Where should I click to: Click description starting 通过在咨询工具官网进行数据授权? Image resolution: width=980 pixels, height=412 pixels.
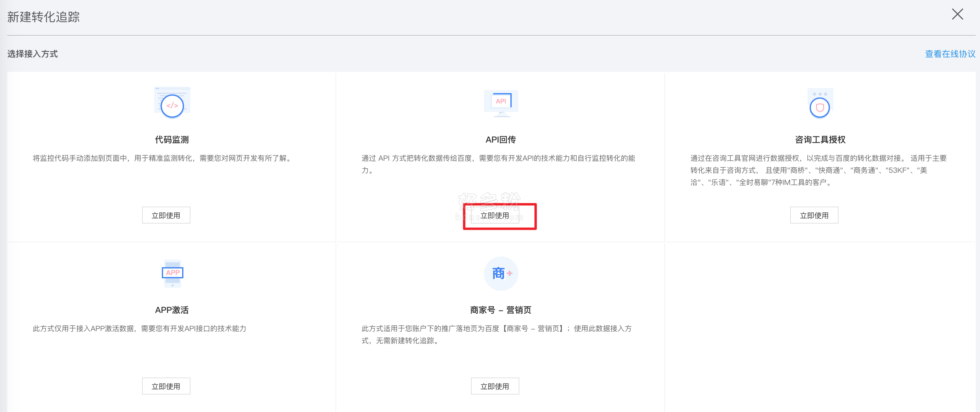[x=818, y=170]
